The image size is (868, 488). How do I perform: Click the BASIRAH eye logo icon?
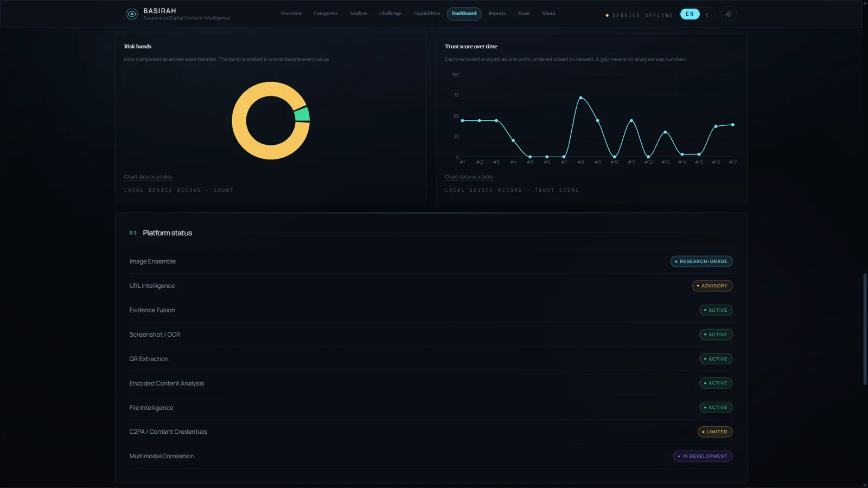point(132,14)
